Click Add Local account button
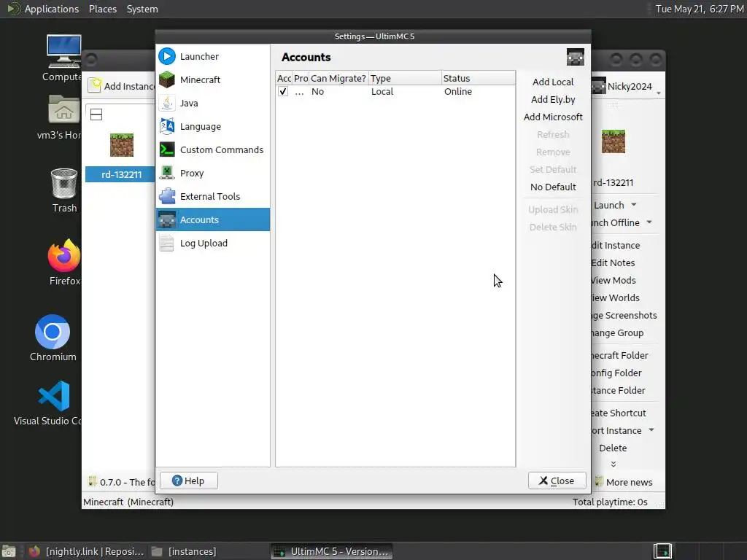 (x=553, y=82)
